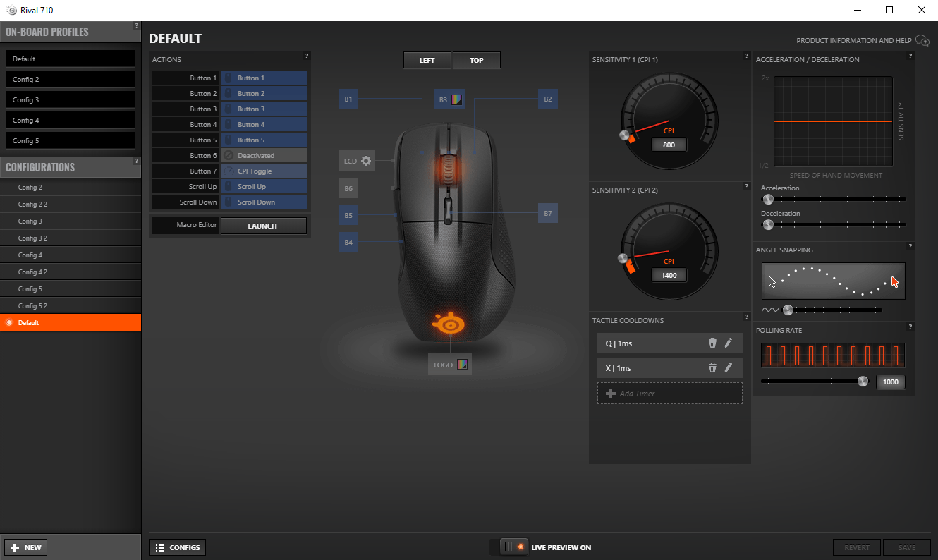
Task: Click the CPI 1 value field showing 800
Action: (x=669, y=145)
